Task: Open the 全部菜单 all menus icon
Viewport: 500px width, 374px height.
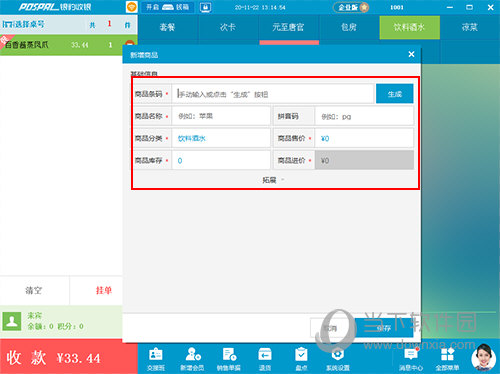Action: pos(447,359)
